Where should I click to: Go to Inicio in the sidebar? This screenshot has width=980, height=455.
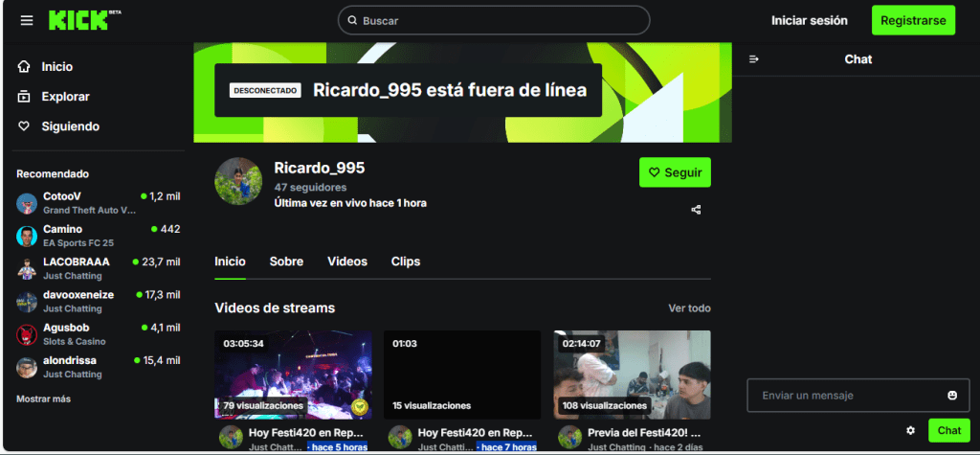(x=57, y=66)
